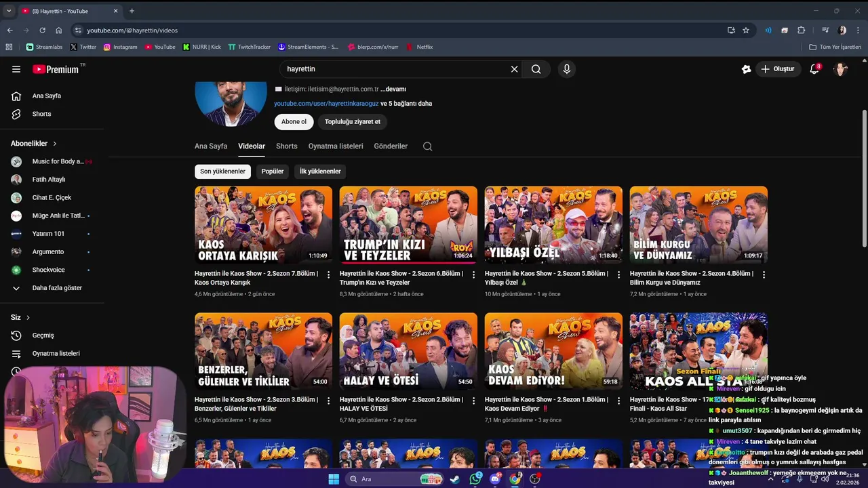This screenshot has height=488, width=868.
Task: Open more options for Kaos Ortaya Karışık video
Action: click(328, 274)
